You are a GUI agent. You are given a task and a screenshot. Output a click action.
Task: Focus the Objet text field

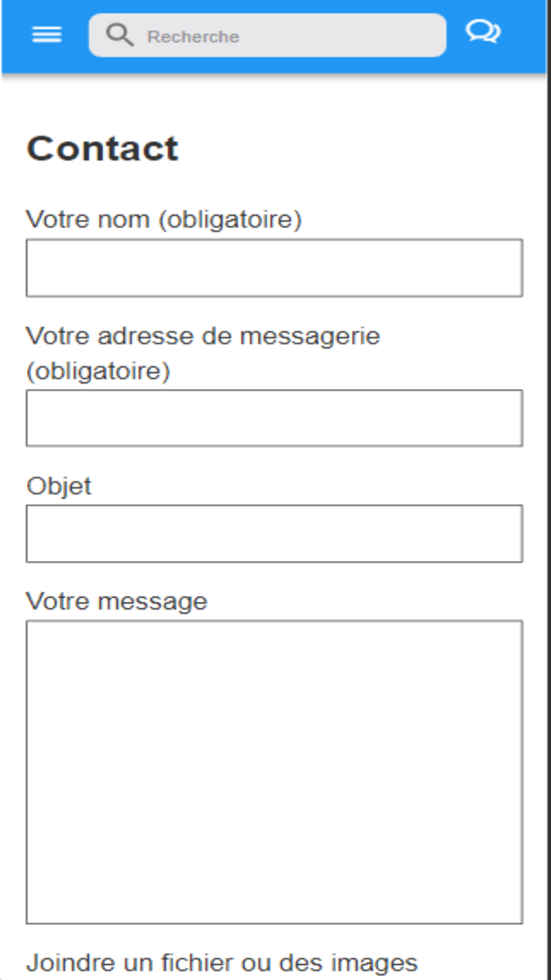[x=274, y=533]
